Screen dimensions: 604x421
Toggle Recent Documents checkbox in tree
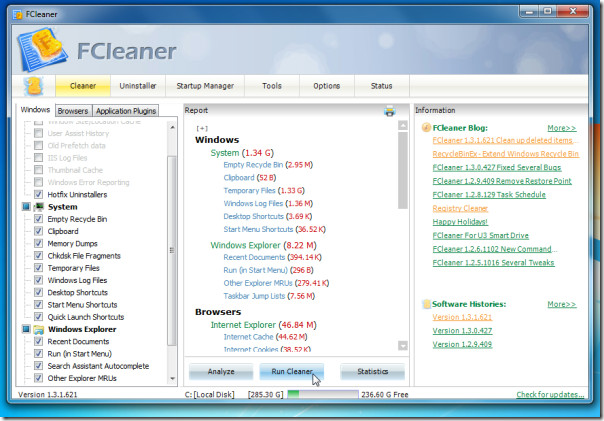coord(38,341)
